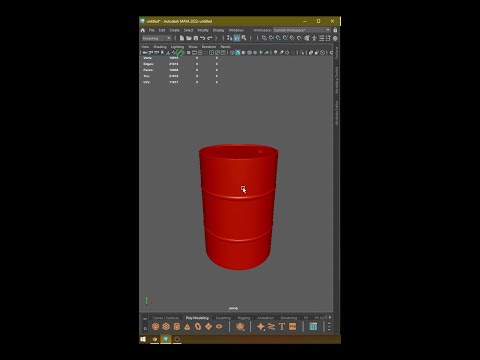The image size is (480, 360).
Task: Toggle the Isolate Select icon
Action: click(301, 53)
